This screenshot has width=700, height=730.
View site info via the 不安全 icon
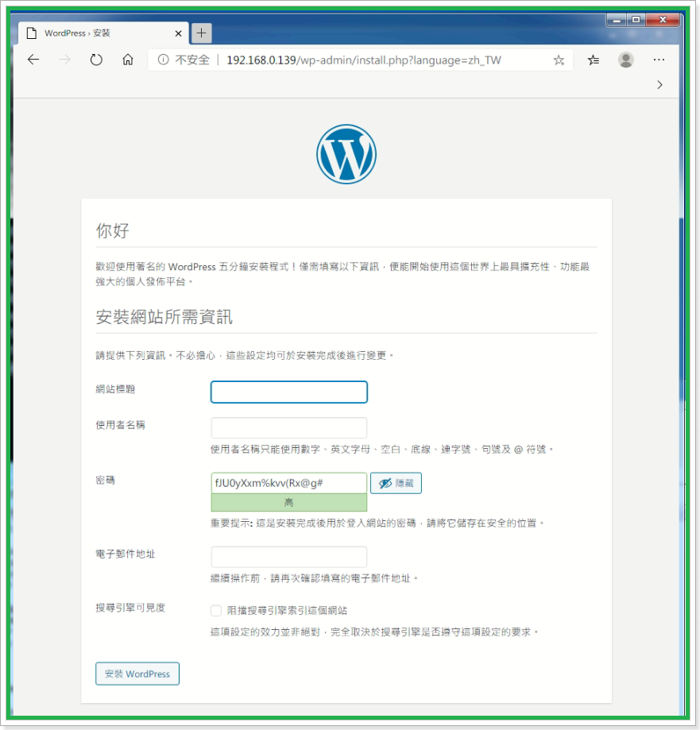click(163, 60)
